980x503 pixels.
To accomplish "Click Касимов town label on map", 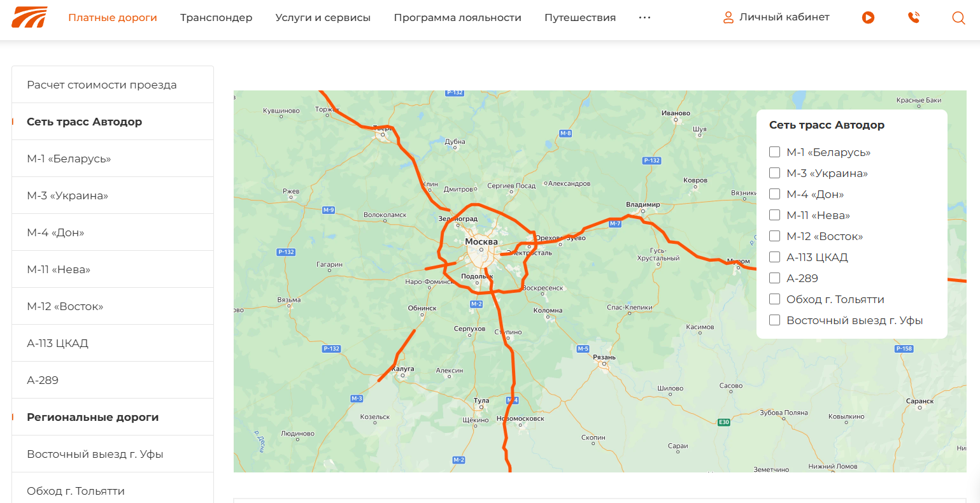I will click(x=700, y=327).
